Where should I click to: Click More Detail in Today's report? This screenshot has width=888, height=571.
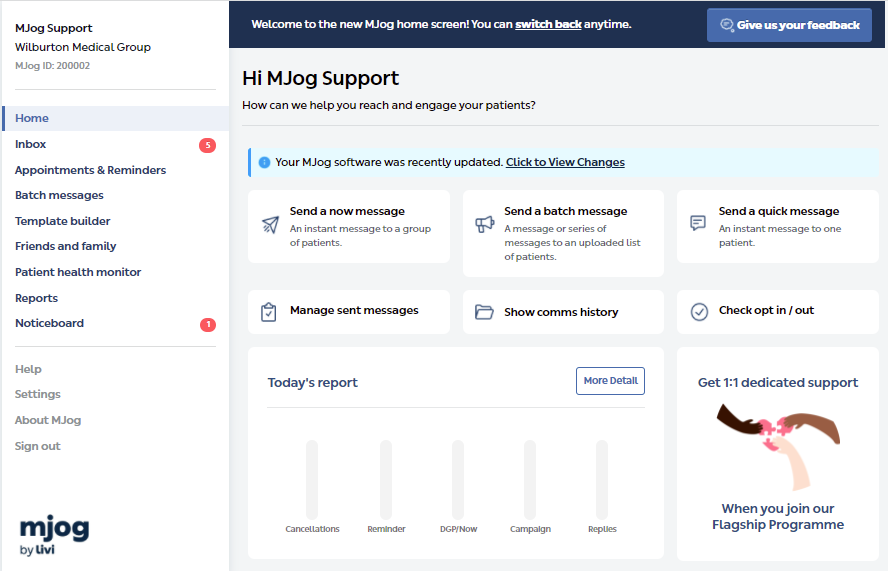tap(610, 381)
